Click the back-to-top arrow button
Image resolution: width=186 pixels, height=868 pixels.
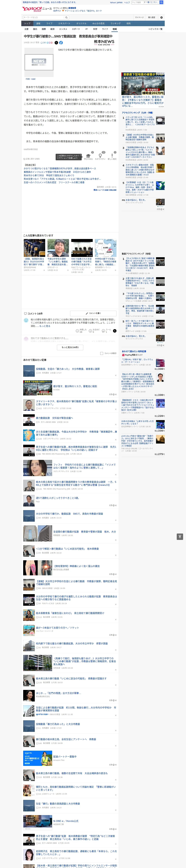pyautogui.click(x=180, y=536)
